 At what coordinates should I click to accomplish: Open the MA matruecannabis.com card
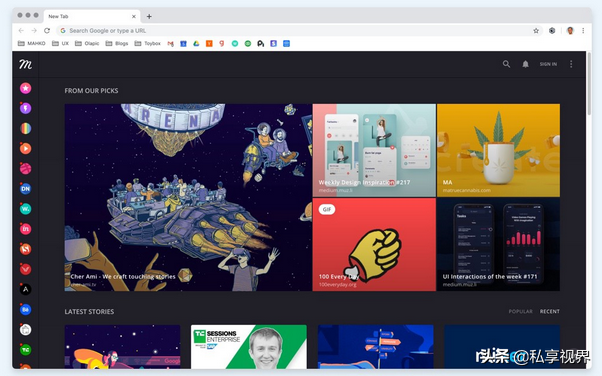[498, 150]
